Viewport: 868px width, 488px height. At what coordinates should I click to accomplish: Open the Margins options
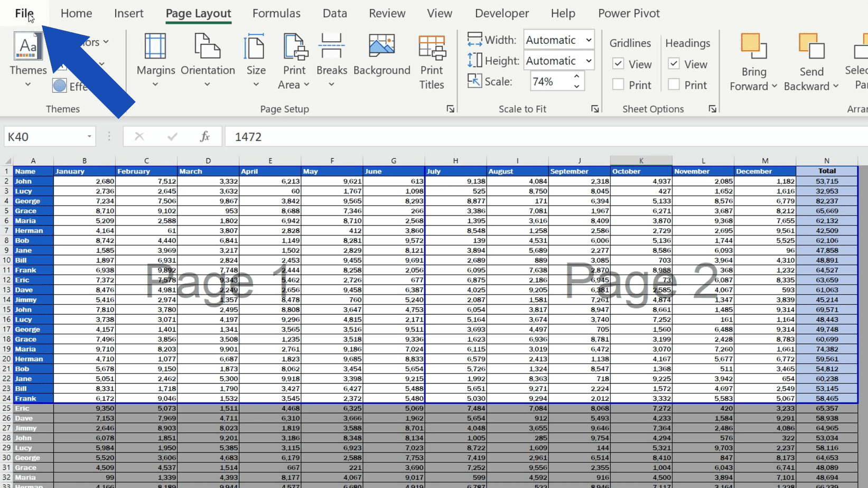tap(155, 61)
